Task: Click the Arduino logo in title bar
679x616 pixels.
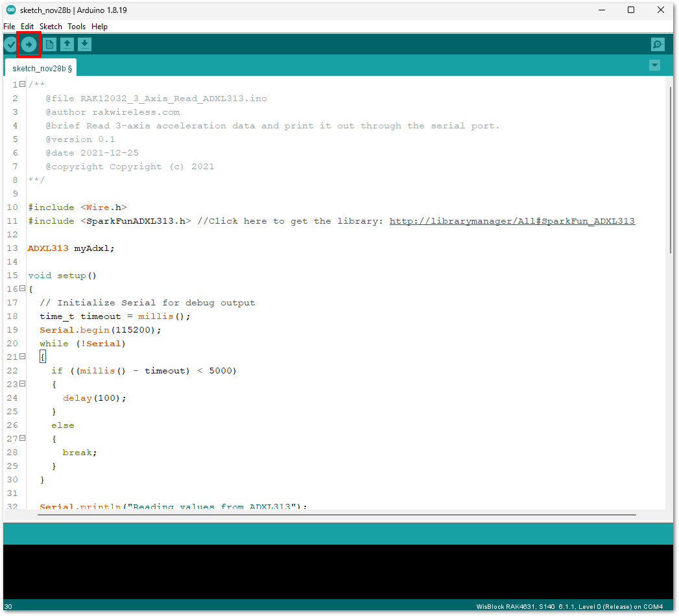Action: pyautogui.click(x=11, y=10)
